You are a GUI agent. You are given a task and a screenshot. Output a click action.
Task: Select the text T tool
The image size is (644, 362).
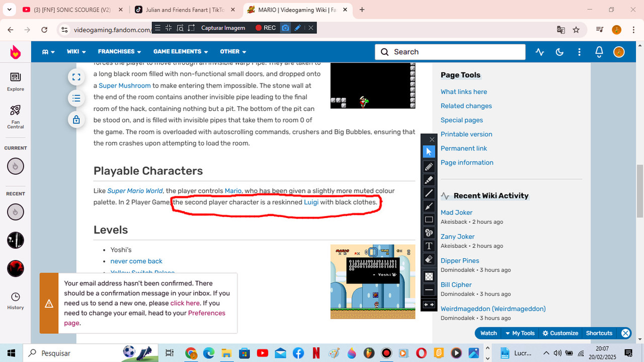click(429, 246)
